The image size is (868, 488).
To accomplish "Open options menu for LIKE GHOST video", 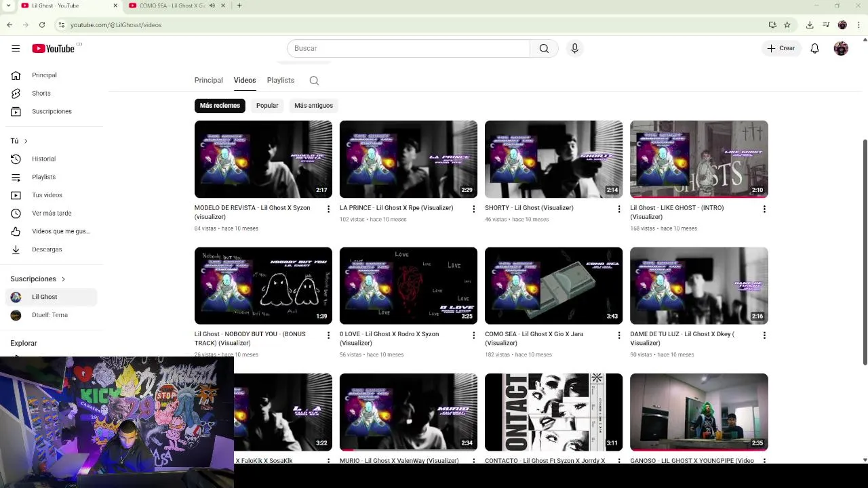I will [764, 209].
